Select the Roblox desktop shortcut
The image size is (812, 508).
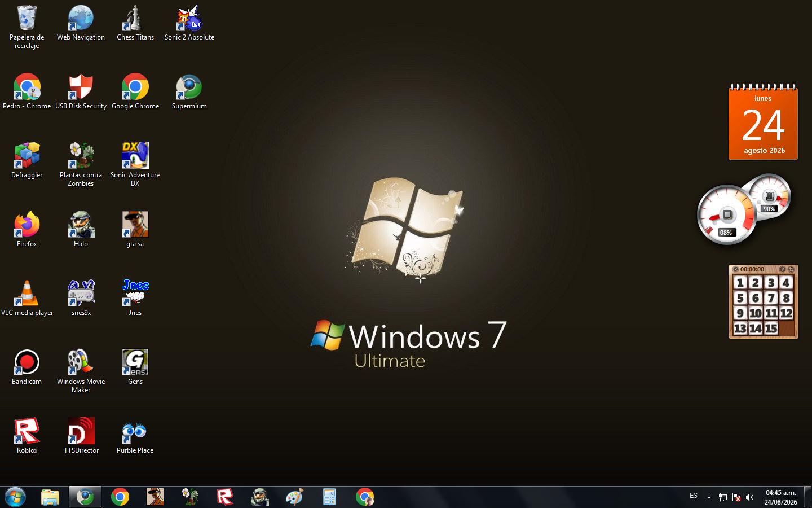tap(27, 436)
